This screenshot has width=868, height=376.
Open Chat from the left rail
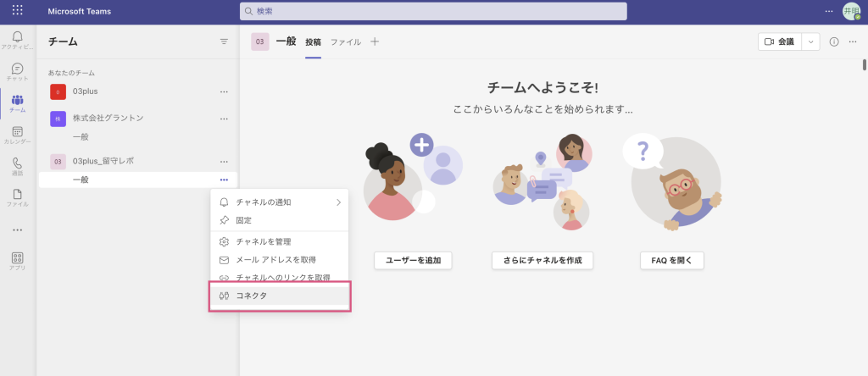(x=17, y=71)
